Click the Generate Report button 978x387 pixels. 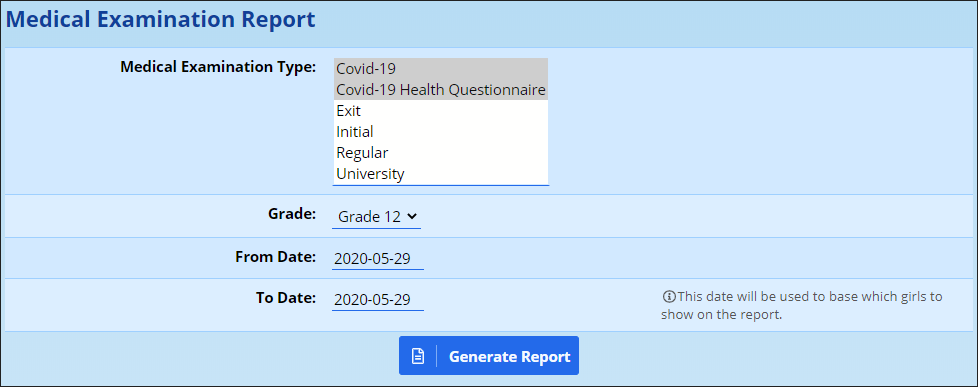click(x=489, y=356)
